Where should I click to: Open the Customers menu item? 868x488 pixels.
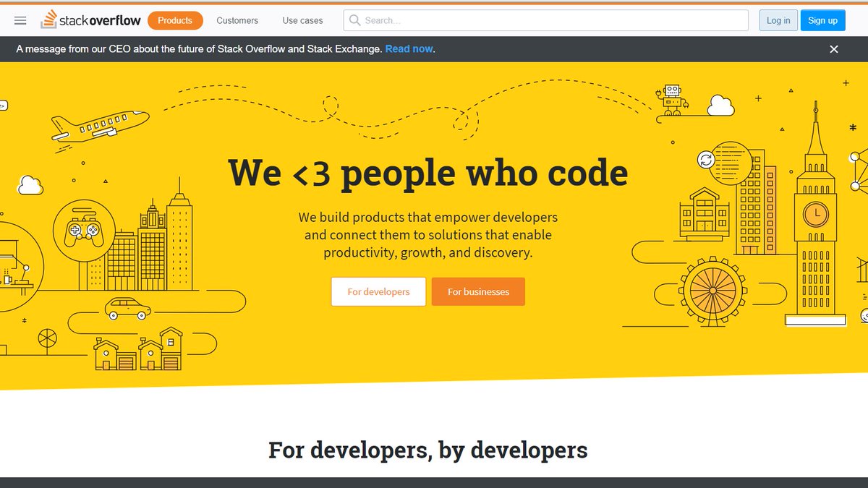pyautogui.click(x=237, y=20)
